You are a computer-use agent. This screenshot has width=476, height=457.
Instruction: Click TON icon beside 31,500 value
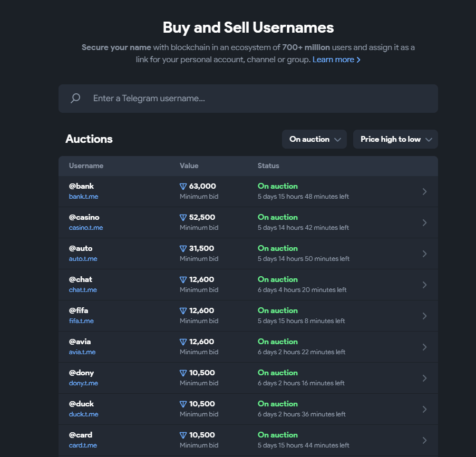[183, 249]
